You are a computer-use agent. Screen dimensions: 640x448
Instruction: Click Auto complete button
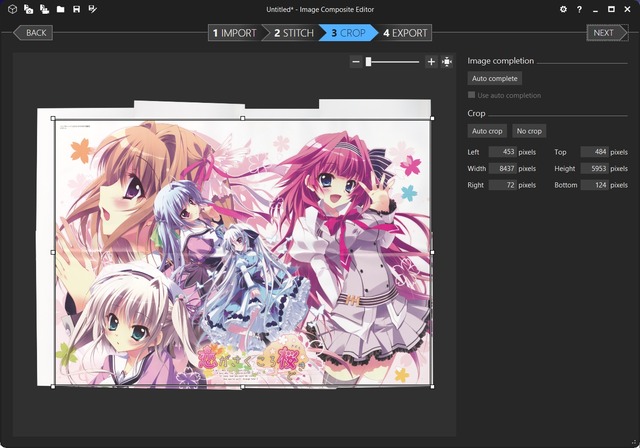coord(495,78)
